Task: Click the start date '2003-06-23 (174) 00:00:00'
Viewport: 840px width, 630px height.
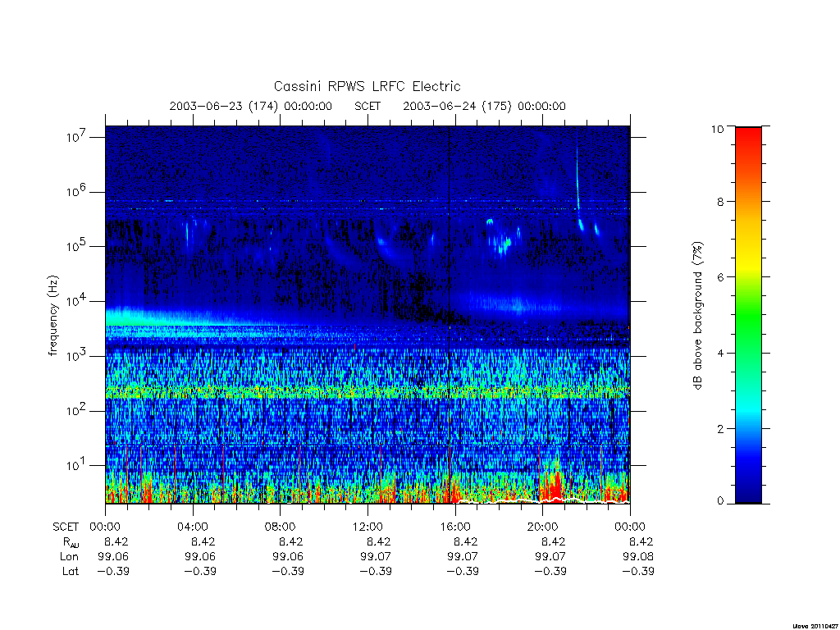Action: pos(251,106)
